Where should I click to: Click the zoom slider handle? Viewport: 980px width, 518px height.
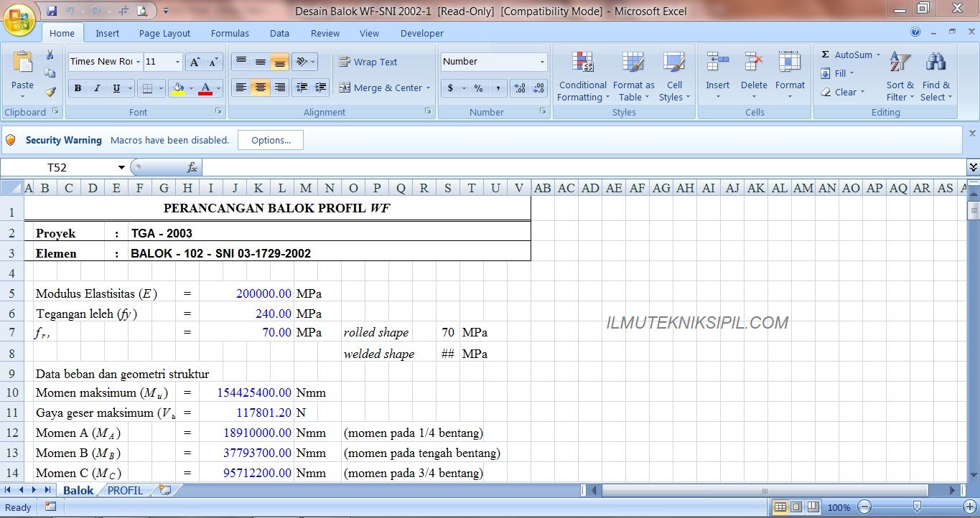(x=917, y=507)
